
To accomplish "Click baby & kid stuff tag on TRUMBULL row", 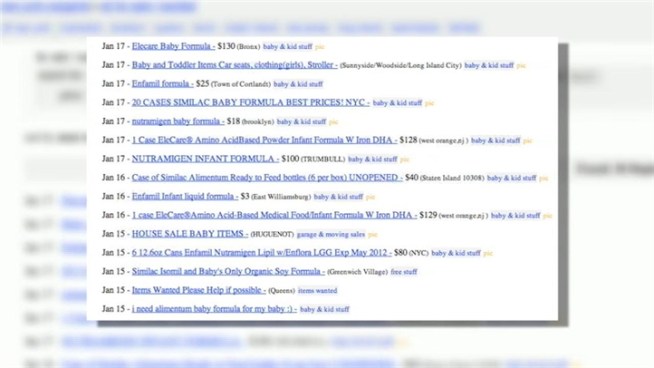I will [372, 159].
